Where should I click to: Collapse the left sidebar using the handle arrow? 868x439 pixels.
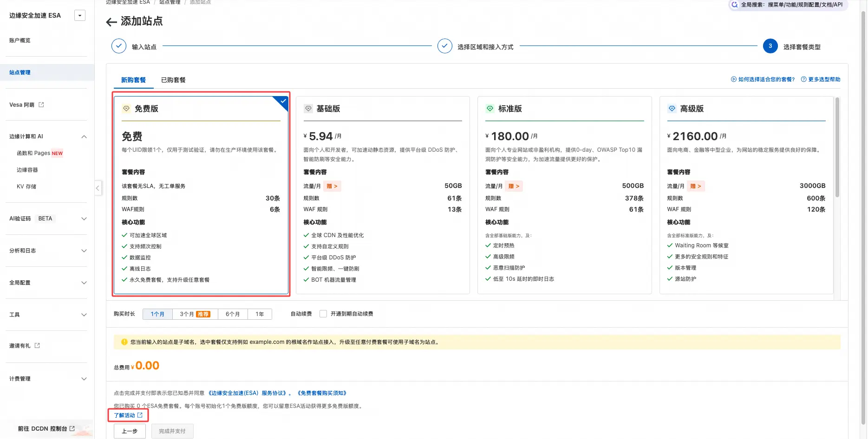tap(98, 188)
